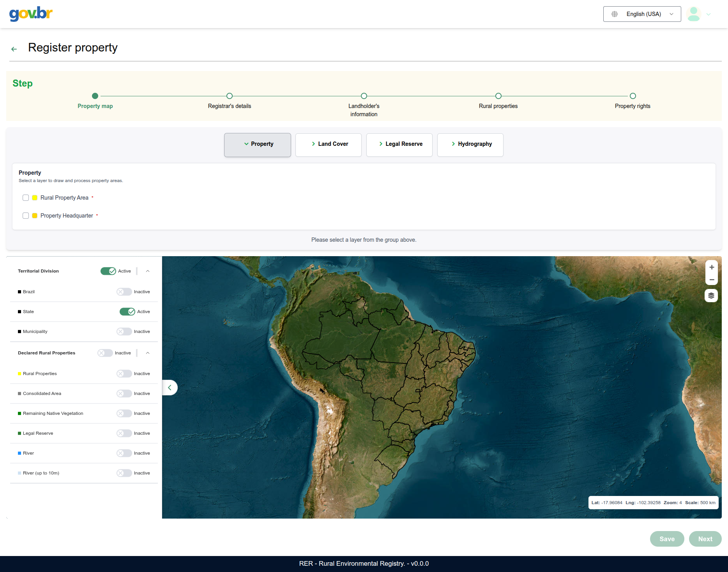The image size is (728, 572).
Task: Enable the Consolidated Area toggle
Action: tap(124, 393)
